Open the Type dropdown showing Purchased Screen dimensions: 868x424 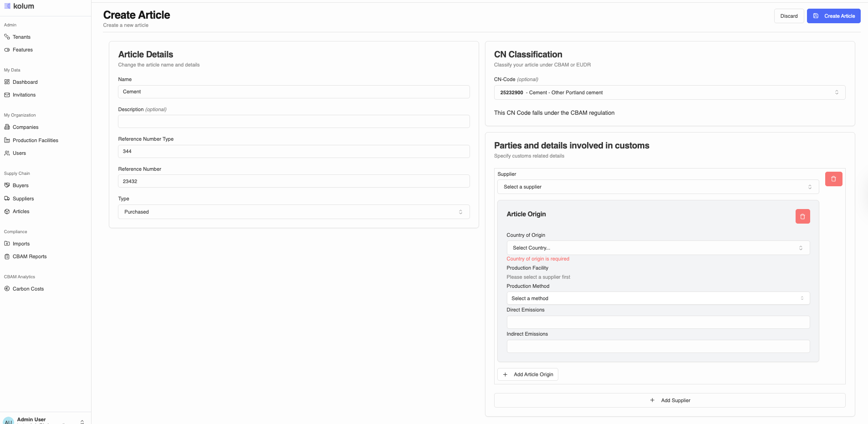pos(293,212)
